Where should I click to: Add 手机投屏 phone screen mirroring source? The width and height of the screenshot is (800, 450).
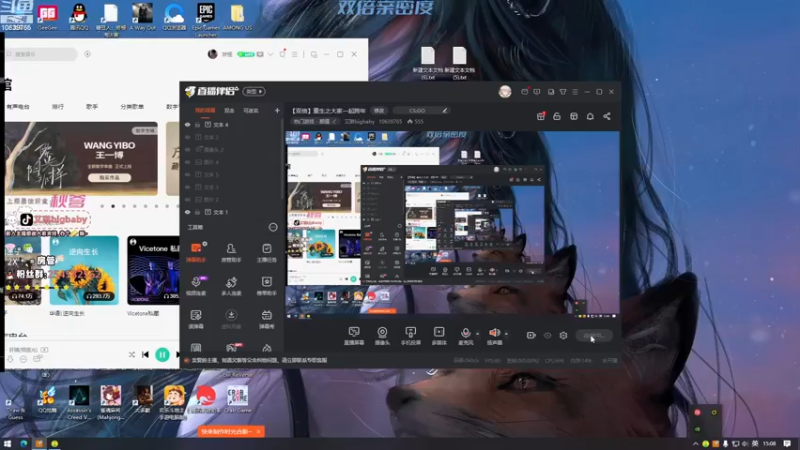(411, 336)
